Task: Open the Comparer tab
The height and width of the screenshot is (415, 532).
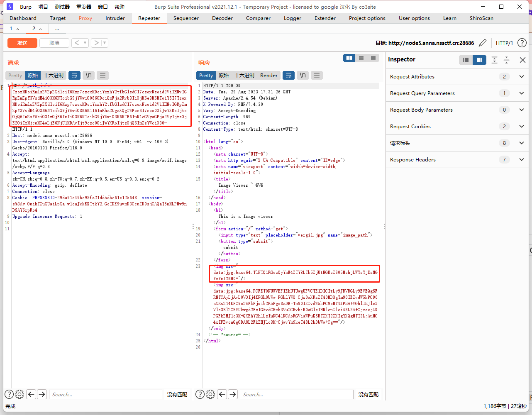Action: [258, 18]
